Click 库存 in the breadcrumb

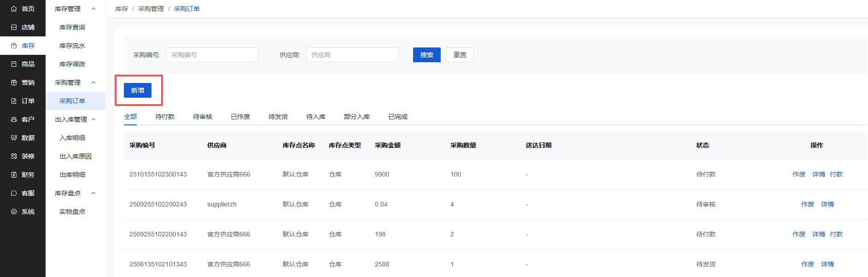(x=122, y=9)
